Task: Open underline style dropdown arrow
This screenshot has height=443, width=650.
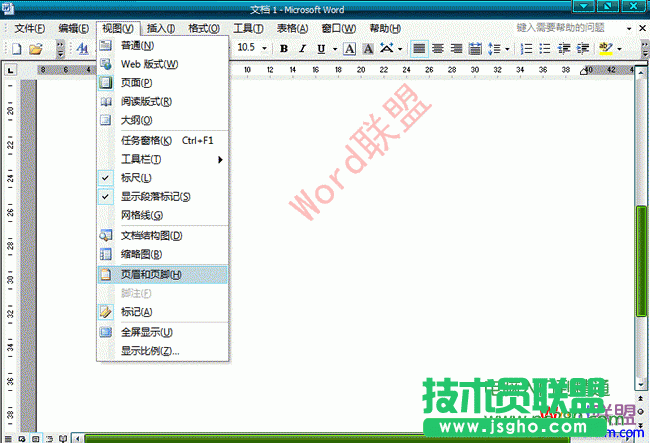Action: click(x=335, y=49)
